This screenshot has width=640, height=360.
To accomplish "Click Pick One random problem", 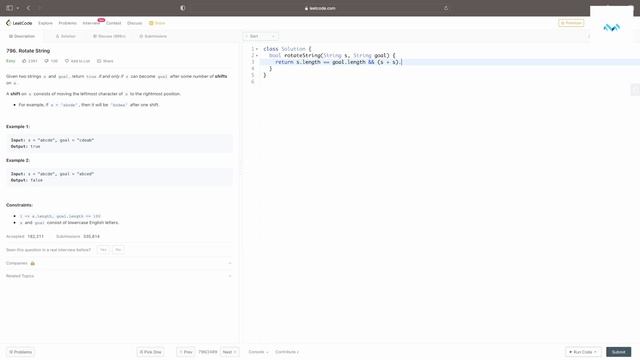I will (151, 352).
